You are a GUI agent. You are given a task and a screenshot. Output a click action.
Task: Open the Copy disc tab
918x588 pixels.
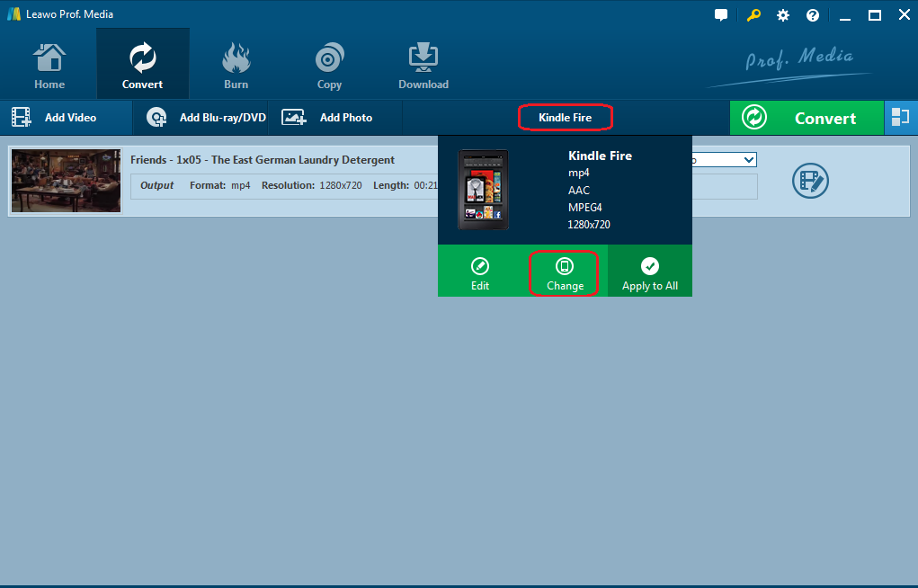[329, 67]
